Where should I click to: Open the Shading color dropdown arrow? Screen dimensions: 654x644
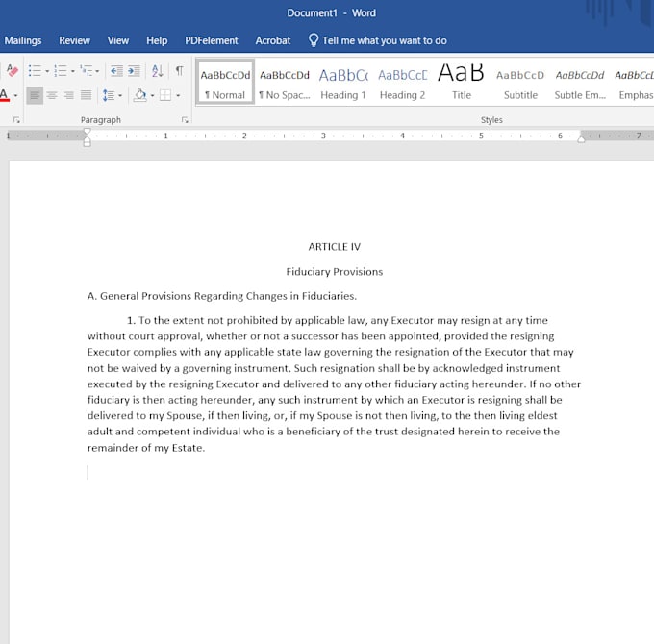152,95
